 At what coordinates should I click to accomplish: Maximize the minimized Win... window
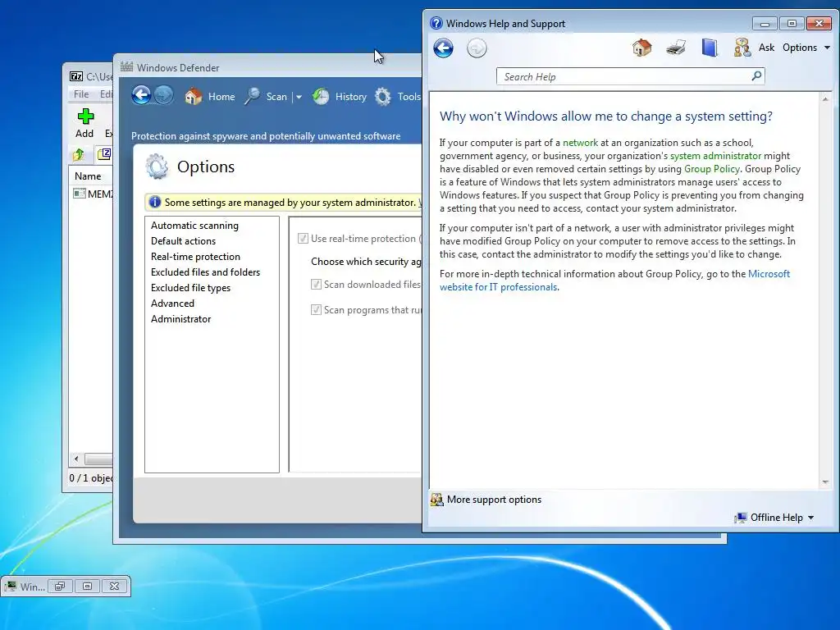tap(87, 587)
